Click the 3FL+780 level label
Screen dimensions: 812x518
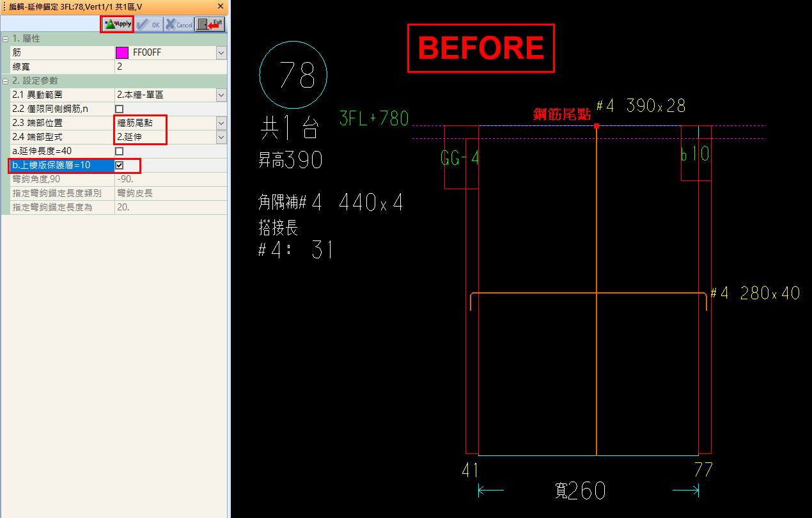point(374,119)
